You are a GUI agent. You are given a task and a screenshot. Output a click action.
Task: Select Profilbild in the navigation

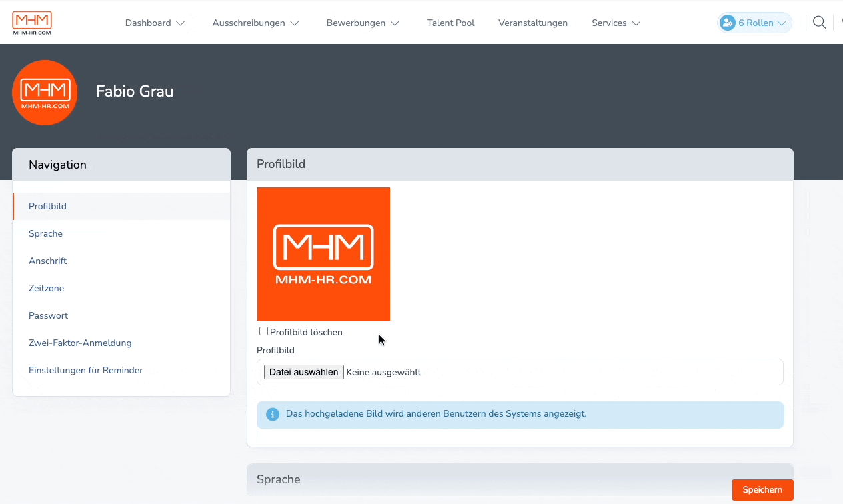(x=121, y=207)
